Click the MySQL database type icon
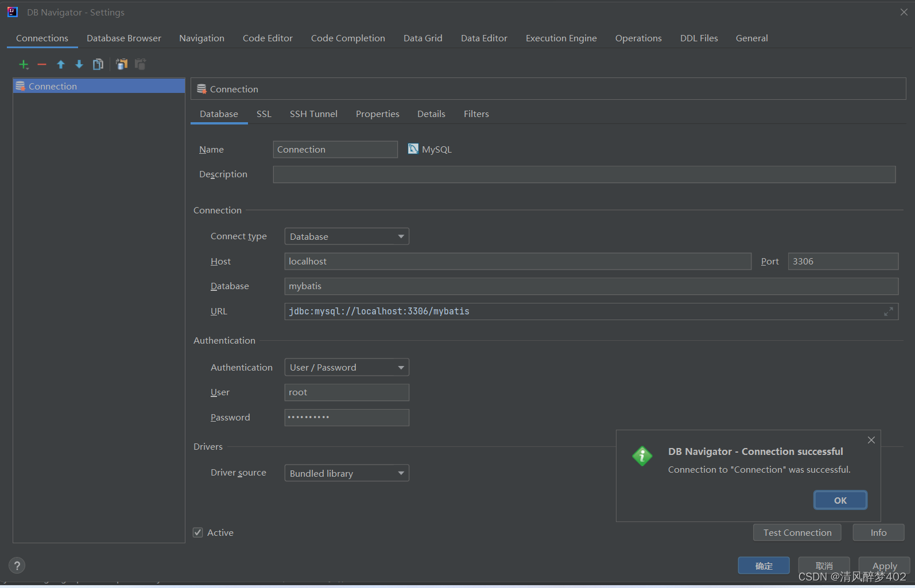This screenshot has width=915, height=588. [x=413, y=149]
